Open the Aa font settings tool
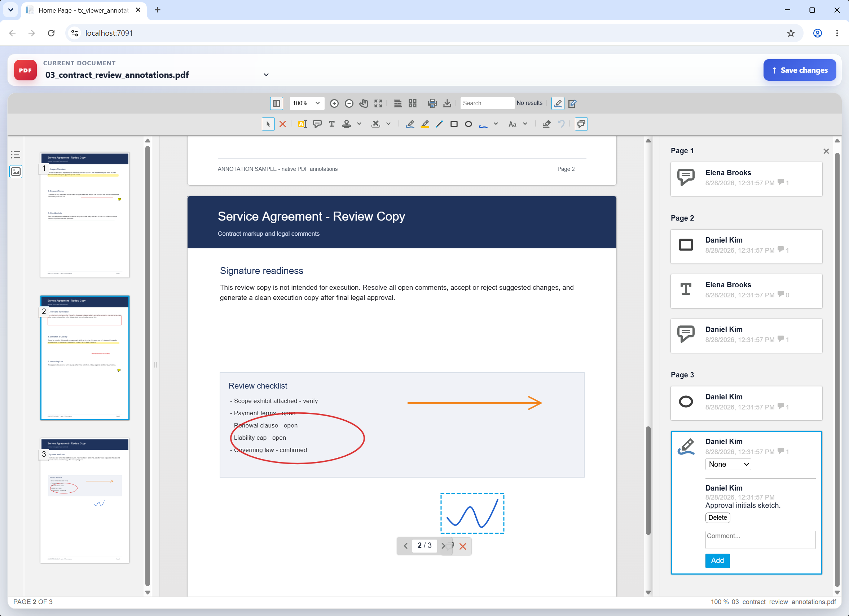Viewport: 849px width, 616px height. pyautogui.click(x=513, y=124)
